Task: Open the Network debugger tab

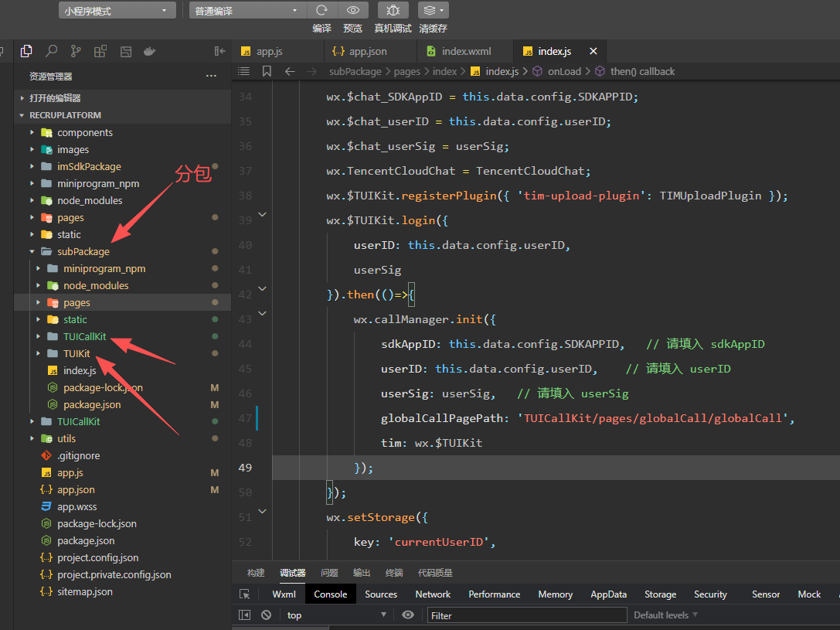Action: click(433, 594)
